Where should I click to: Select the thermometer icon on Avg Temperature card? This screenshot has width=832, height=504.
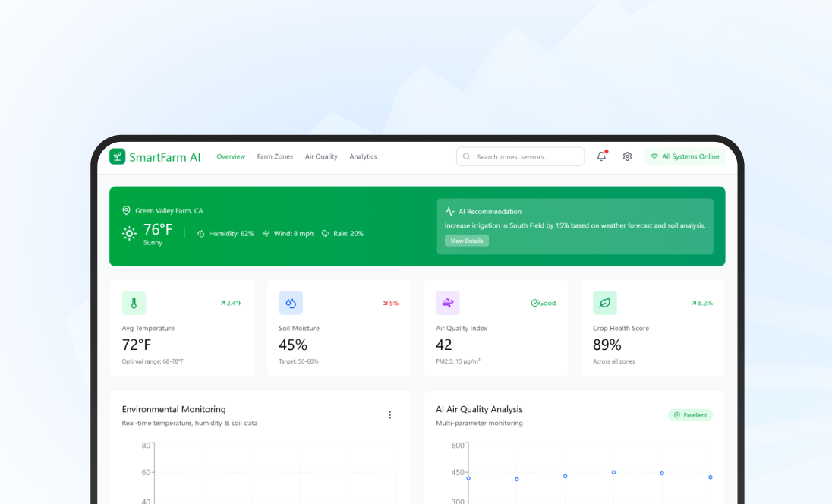134,303
